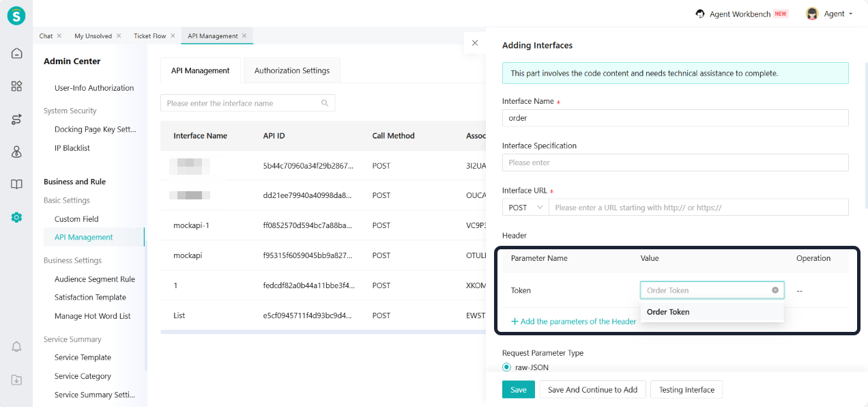Click the Save button
The height and width of the screenshot is (407, 868).
(518, 390)
